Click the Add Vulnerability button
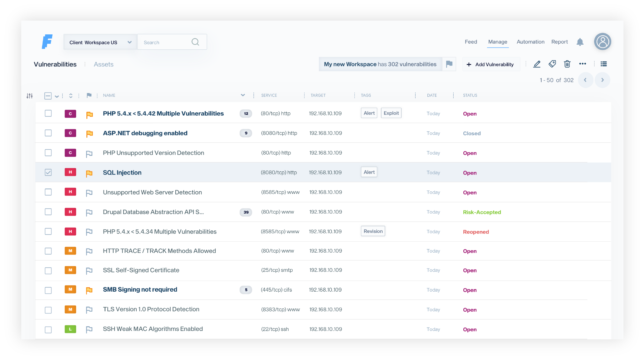The height and width of the screenshot is (360, 644). 491,64
